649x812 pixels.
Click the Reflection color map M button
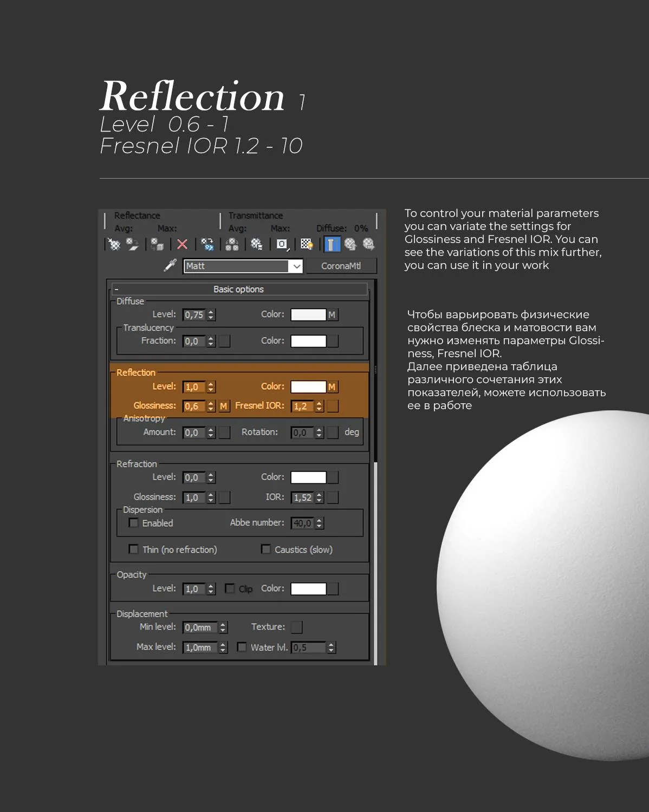click(332, 387)
